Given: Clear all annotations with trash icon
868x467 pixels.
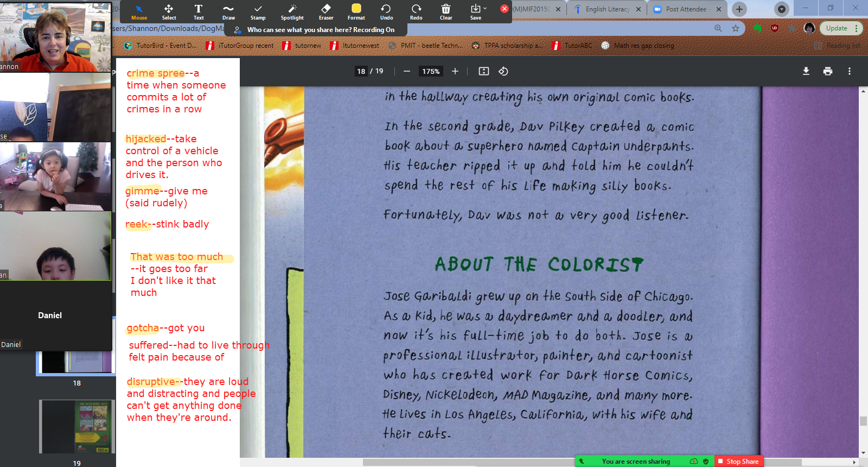Looking at the screenshot, I should click(x=446, y=12).
